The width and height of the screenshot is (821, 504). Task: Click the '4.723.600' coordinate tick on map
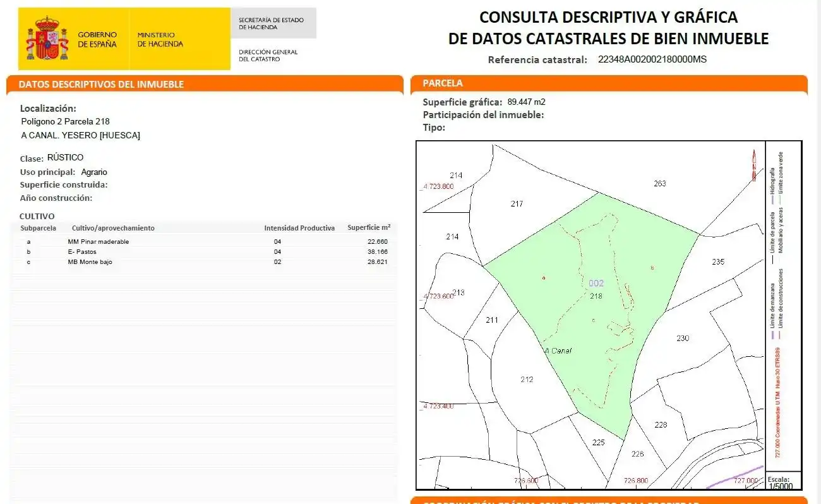coord(438,296)
